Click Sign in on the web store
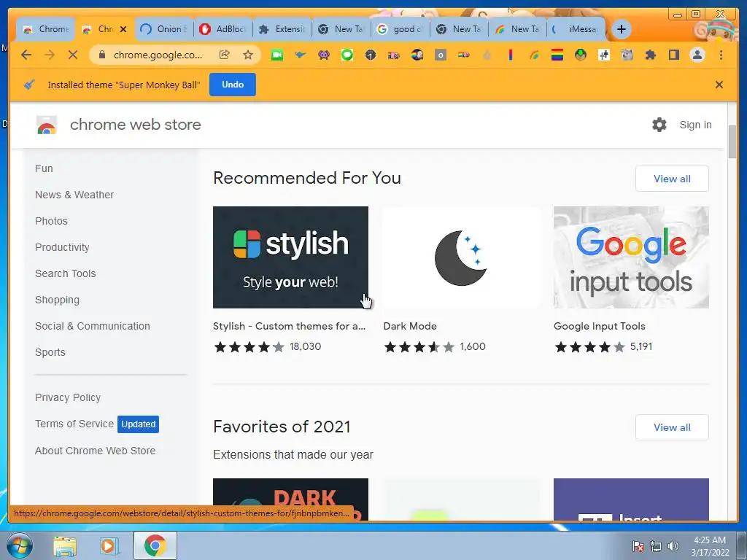 coord(695,125)
